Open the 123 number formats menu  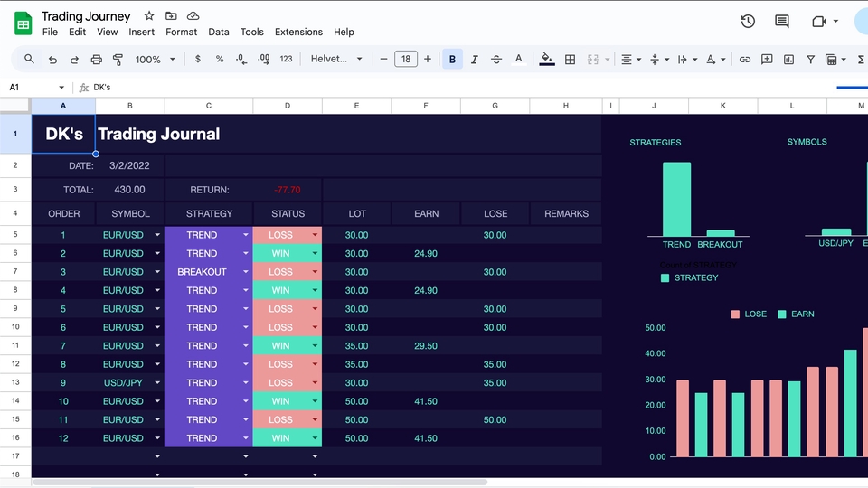point(286,59)
